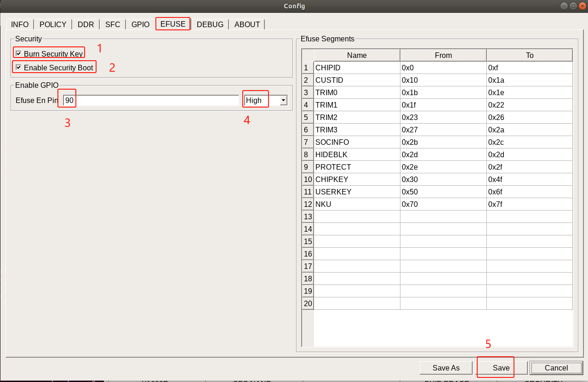The height and width of the screenshot is (382, 588).
Task: Click the USERKEY segment name cell
Action: tap(357, 192)
